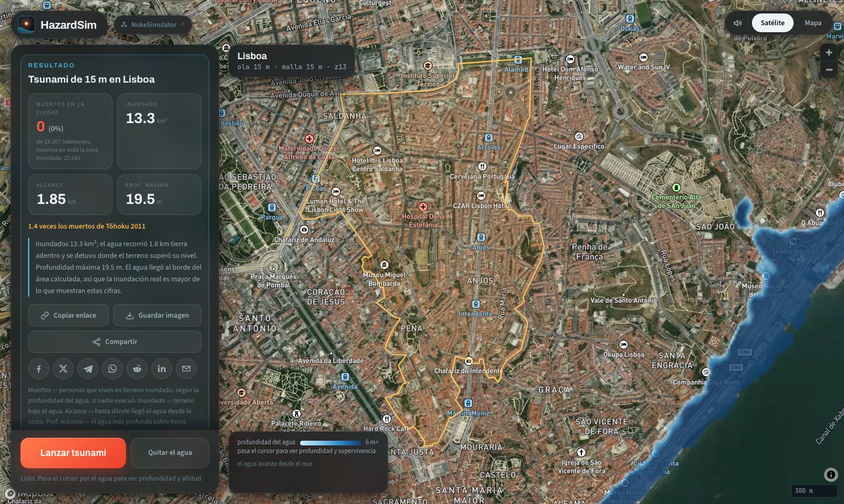
Task: Open the Compartir share button
Action: click(x=115, y=342)
